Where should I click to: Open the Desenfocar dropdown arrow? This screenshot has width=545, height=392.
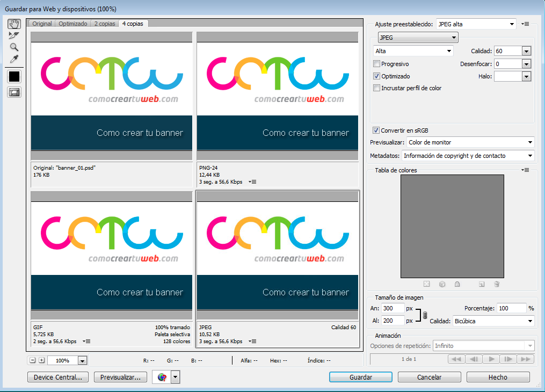click(526, 64)
